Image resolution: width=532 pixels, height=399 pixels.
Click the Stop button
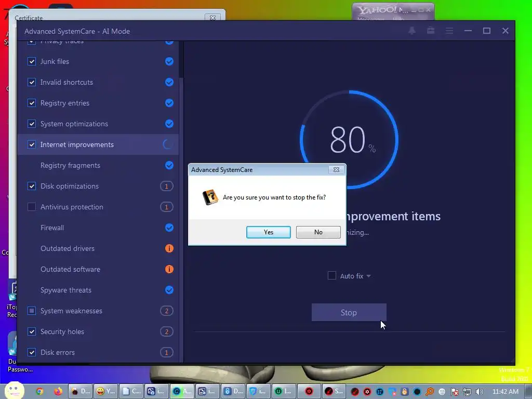(x=349, y=312)
